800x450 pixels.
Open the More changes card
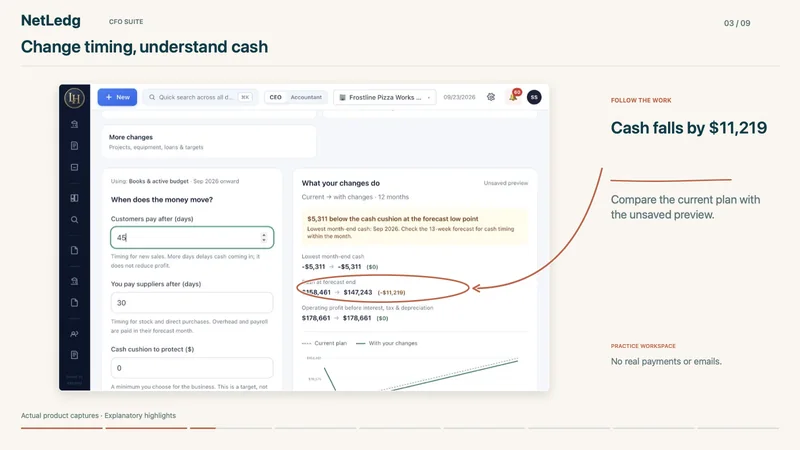(209, 142)
